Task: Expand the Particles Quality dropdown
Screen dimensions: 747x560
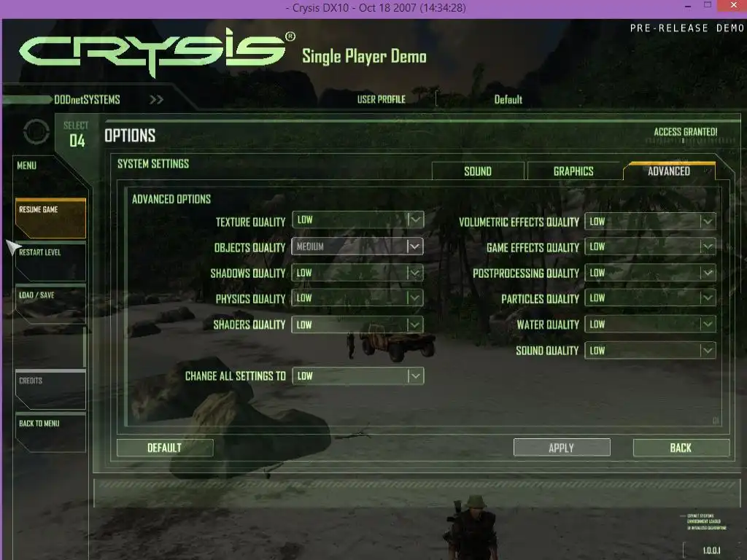Action: [x=650, y=298]
